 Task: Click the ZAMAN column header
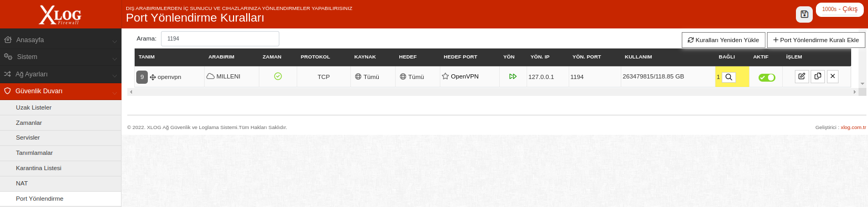tap(272, 57)
